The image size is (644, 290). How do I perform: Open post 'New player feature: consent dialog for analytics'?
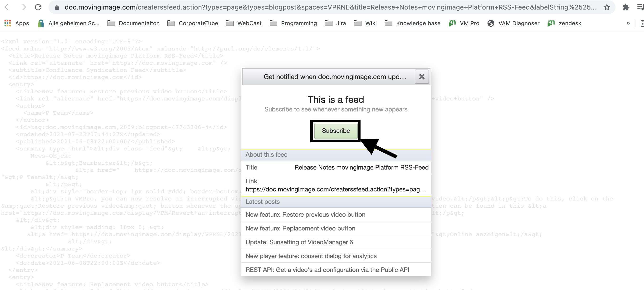tap(336, 256)
